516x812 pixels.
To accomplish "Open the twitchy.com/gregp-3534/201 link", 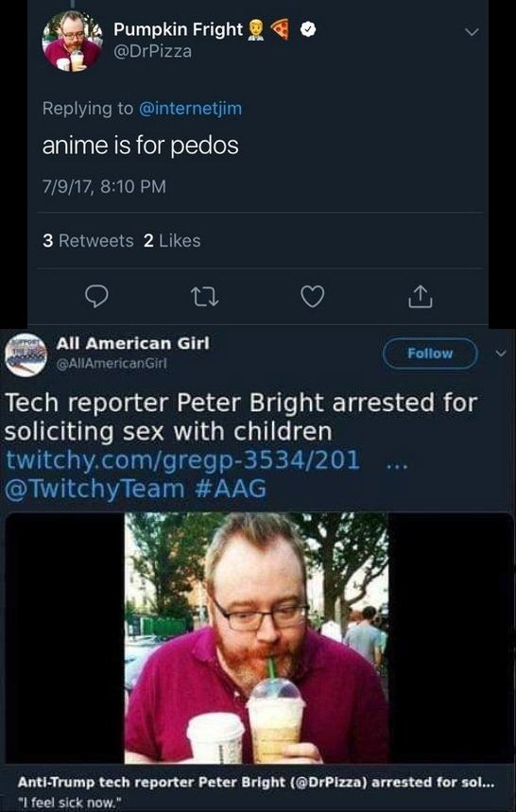I will pyautogui.click(x=181, y=459).
